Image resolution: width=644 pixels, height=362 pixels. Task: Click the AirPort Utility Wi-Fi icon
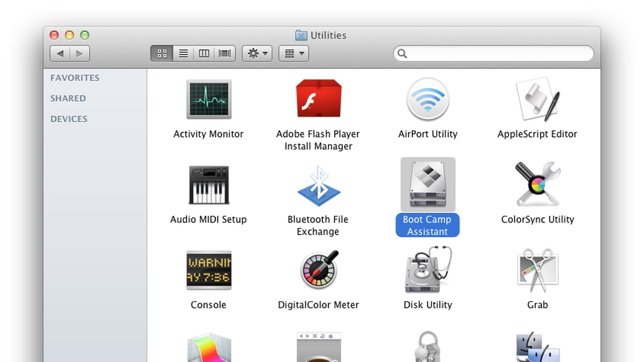[x=428, y=99]
